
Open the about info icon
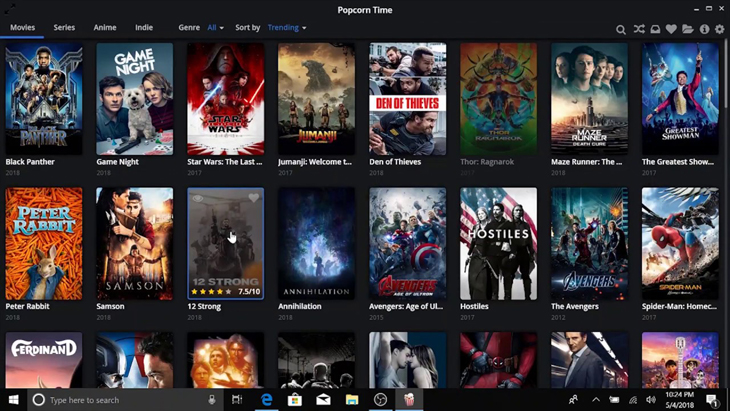tap(704, 29)
